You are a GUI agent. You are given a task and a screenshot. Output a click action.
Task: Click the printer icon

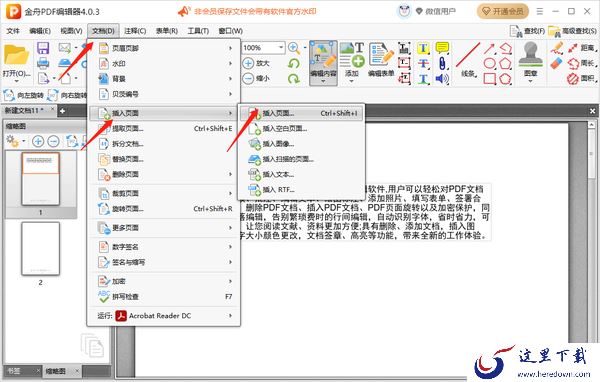[43, 63]
